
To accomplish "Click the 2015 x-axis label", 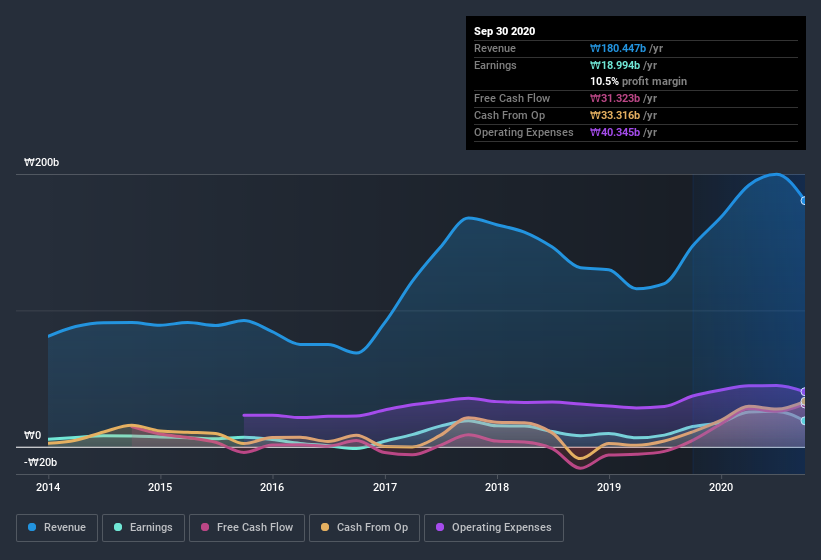I will [x=160, y=487].
